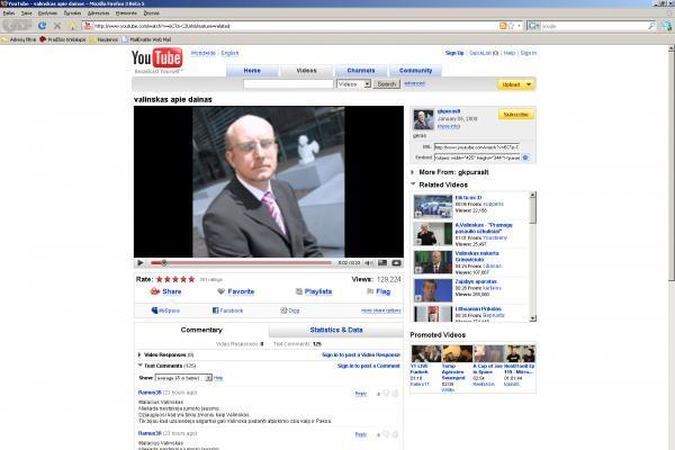The width and height of the screenshot is (675, 450).
Task: Rate the video one star
Action: [159, 279]
